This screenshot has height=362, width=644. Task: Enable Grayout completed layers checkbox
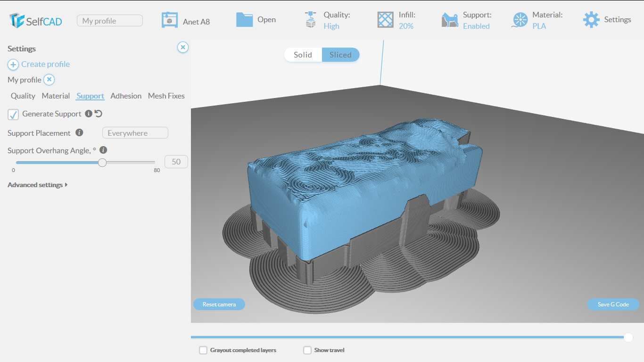tap(203, 350)
